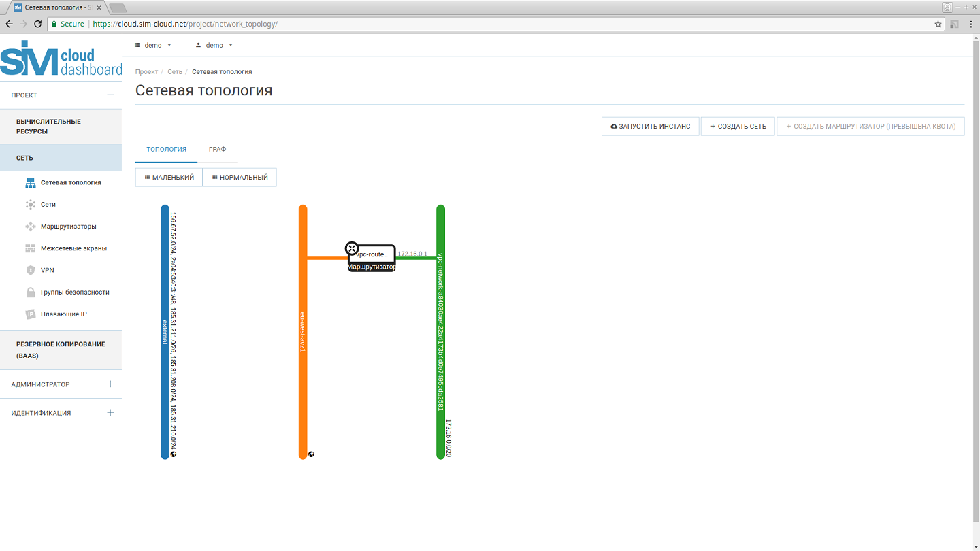980x551 pixels.
Task: Click the vpc-router node icon
Action: click(x=352, y=248)
